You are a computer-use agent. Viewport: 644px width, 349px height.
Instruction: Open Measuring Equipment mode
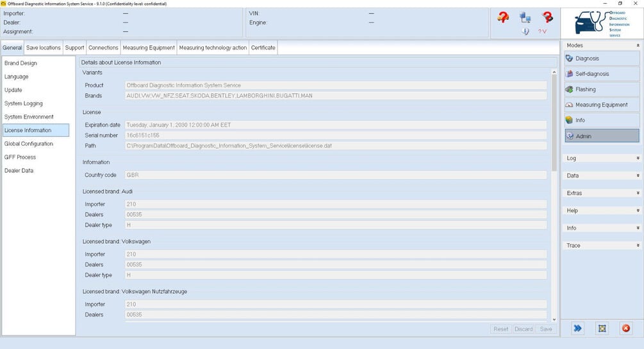602,105
